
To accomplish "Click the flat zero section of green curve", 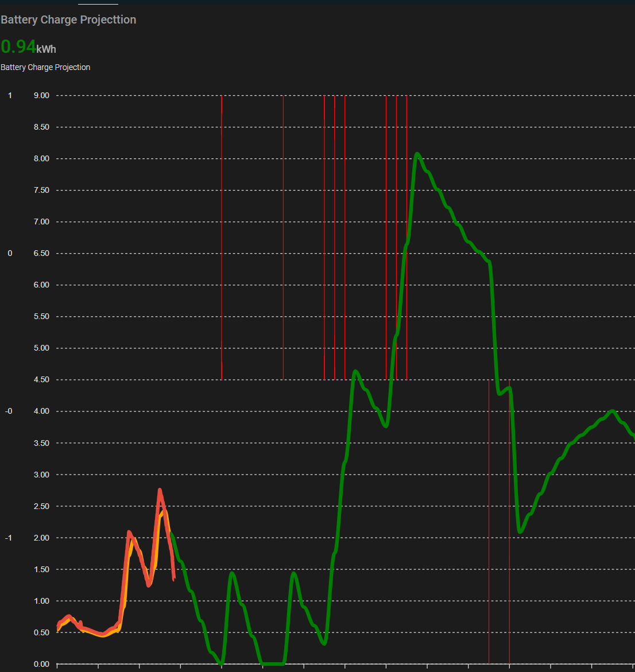I will [x=273, y=663].
